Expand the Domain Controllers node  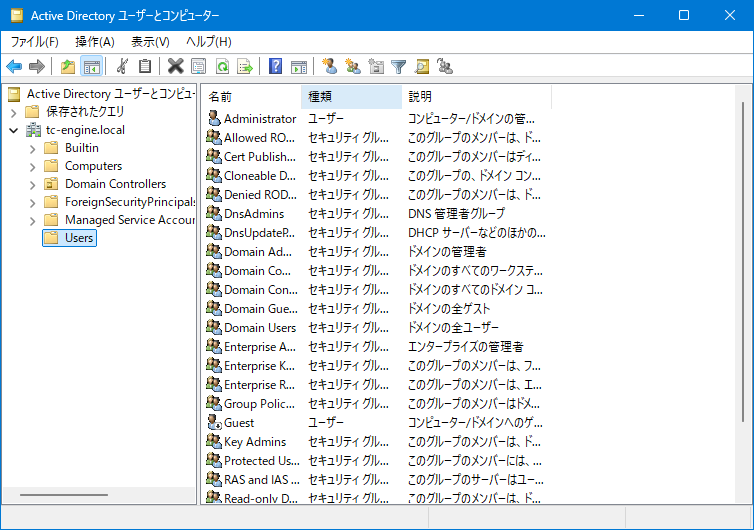pos(32,185)
